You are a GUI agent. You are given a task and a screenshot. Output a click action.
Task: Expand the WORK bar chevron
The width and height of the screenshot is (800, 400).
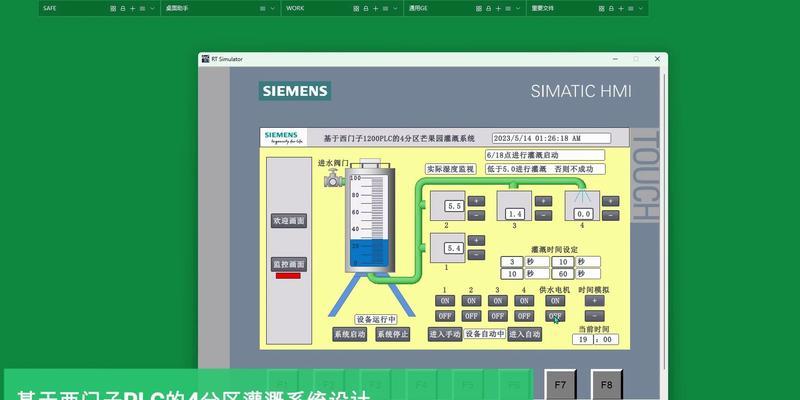(395, 9)
